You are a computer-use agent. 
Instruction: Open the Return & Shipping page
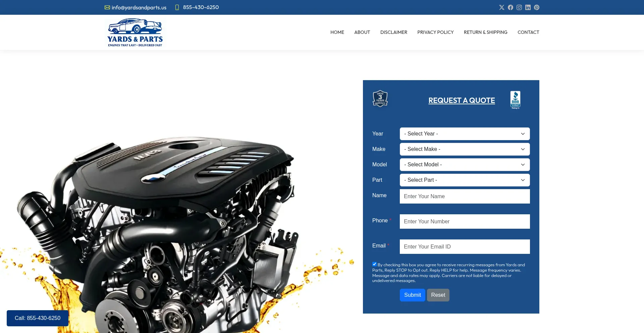pos(485,32)
